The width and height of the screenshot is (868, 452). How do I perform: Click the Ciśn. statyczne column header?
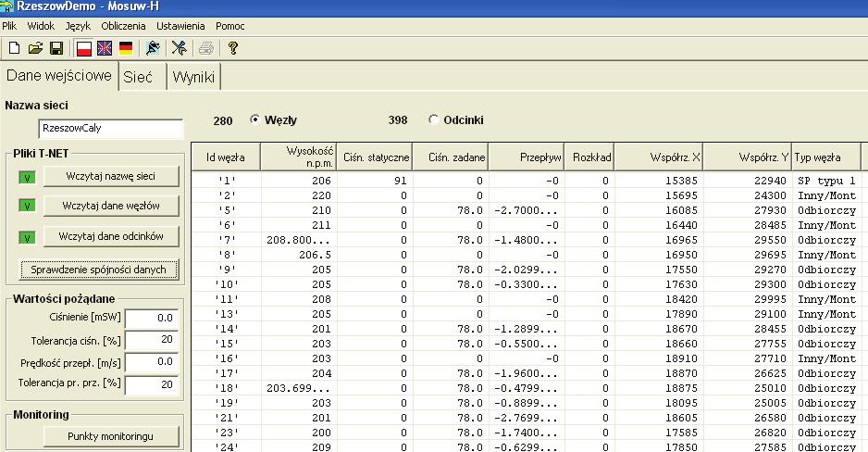pos(374,157)
